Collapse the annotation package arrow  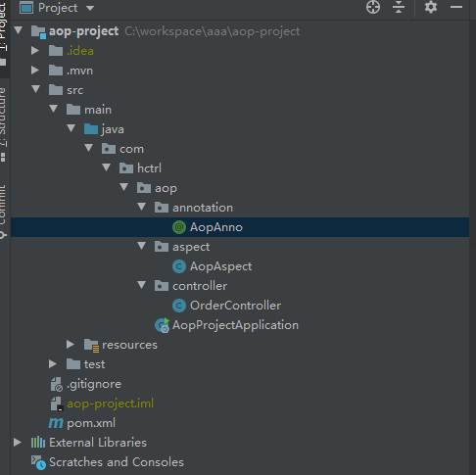tap(142, 207)
